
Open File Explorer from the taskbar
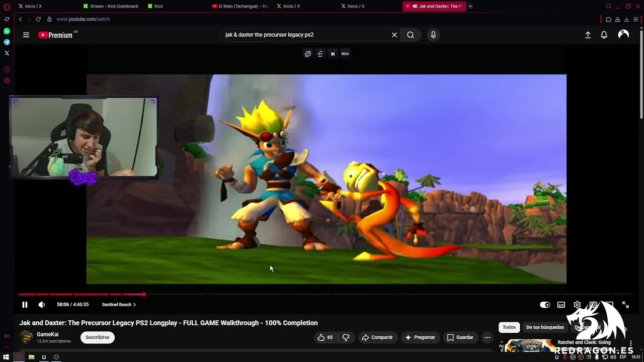(31, 357)
